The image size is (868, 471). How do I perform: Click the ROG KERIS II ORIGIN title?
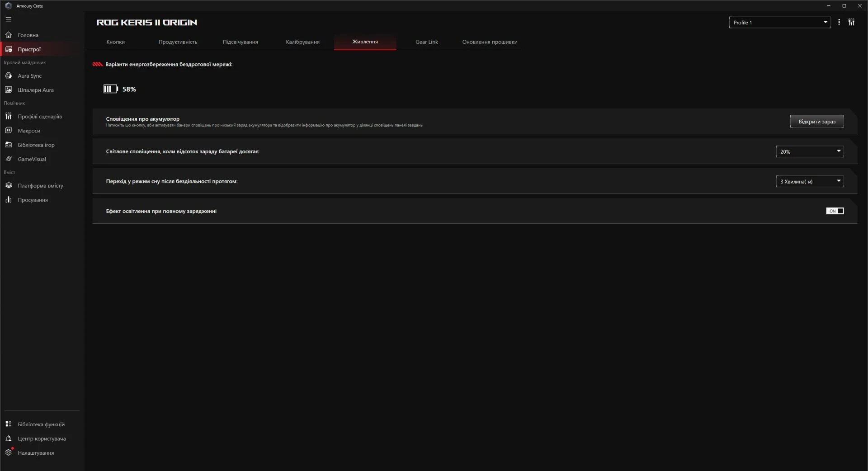[147, 22]
